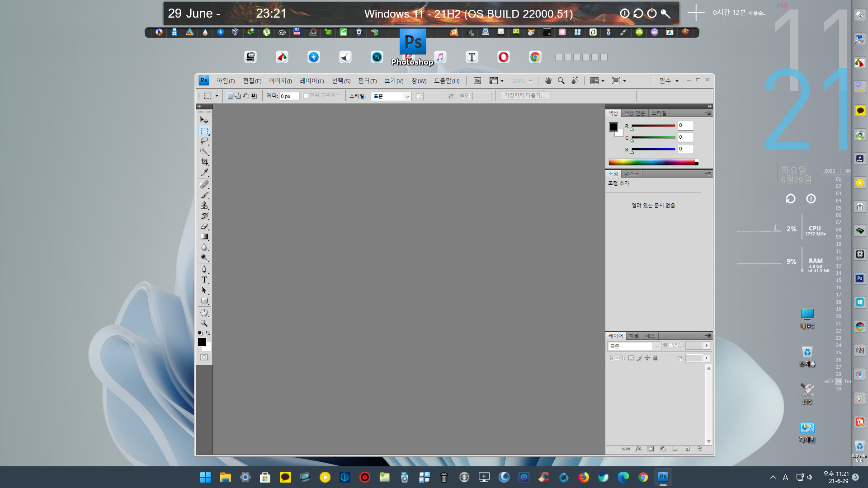Image resolution: width=868 pixels, height=488 pixels.
Task: Open layer blend mode dropdown 표준
Action: pos(634,346)
